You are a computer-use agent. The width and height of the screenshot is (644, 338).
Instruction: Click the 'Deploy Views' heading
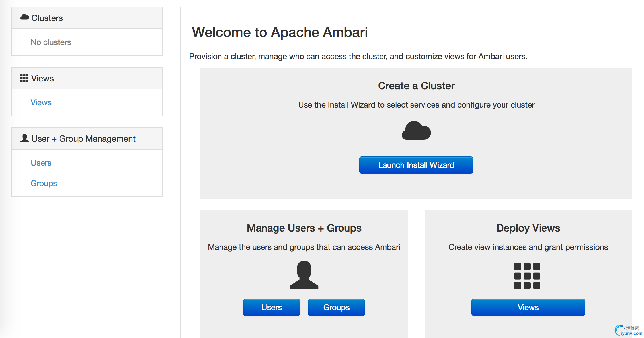coord(528,228)
